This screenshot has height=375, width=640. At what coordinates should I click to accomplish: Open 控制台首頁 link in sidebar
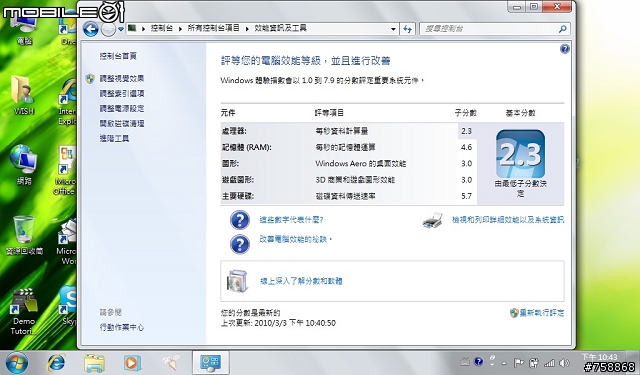[118, 56]
